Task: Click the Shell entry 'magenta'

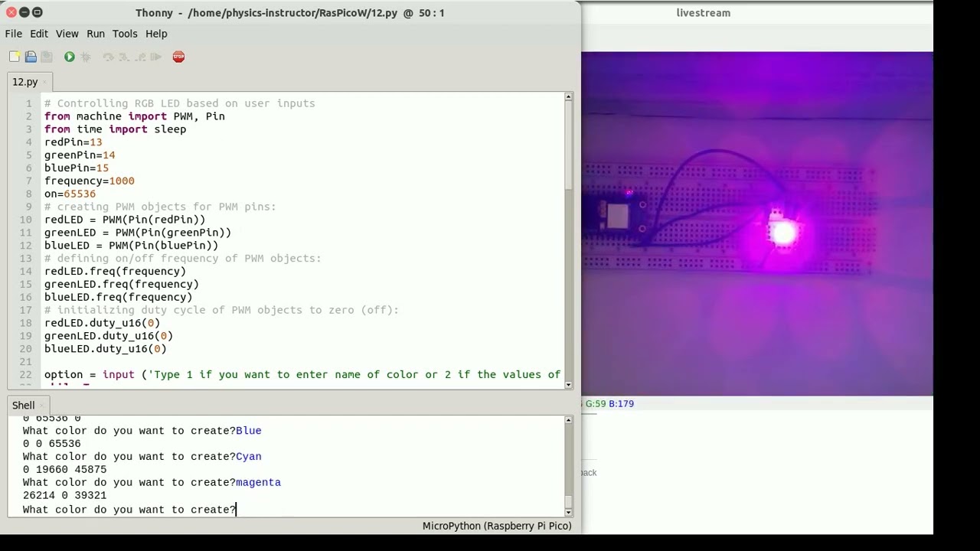Action: (258, 483)
